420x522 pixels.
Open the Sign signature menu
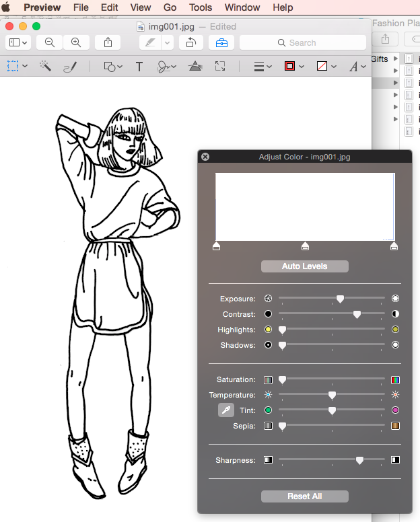point(166,67)
